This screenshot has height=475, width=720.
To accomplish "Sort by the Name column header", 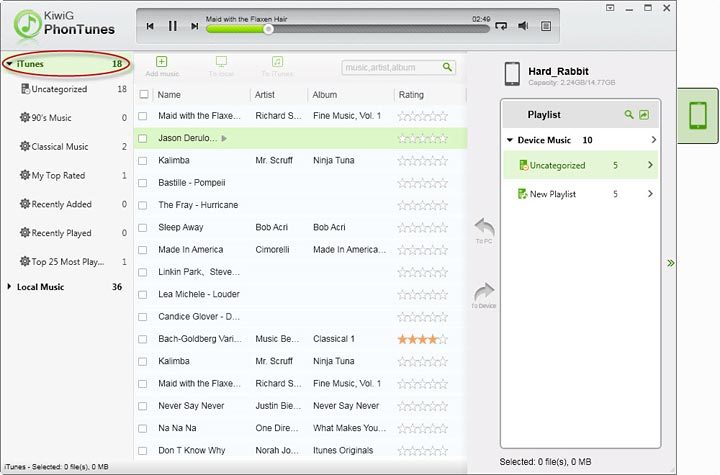I will (x=169, y=95).
